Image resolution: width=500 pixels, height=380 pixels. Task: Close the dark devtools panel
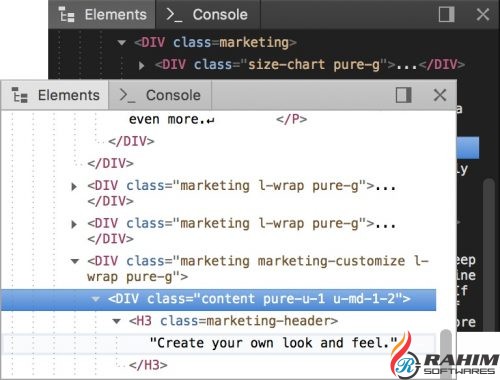pyautogui.click(x=483, y=14)
